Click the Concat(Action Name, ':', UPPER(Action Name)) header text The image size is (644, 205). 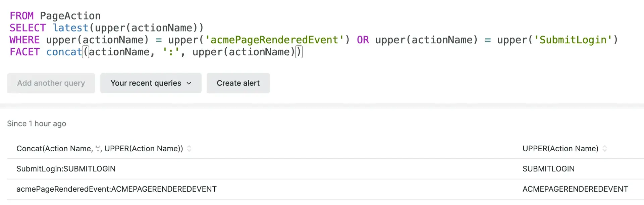[x=100, y=149]
